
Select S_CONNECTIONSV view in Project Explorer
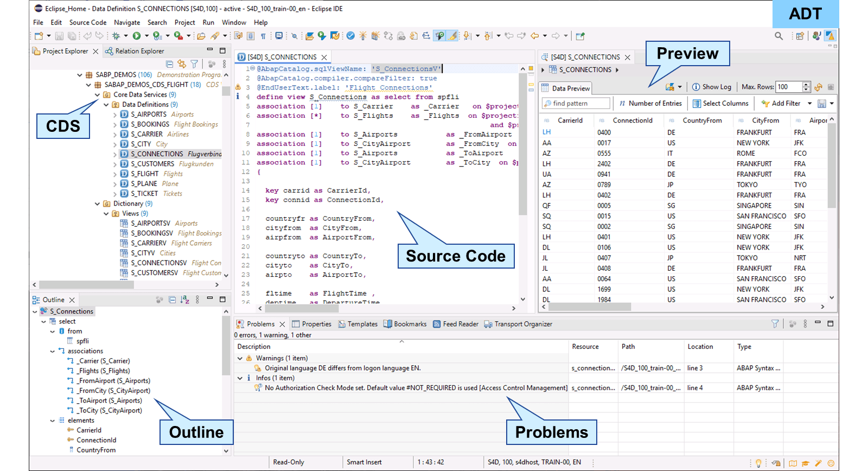159,263
